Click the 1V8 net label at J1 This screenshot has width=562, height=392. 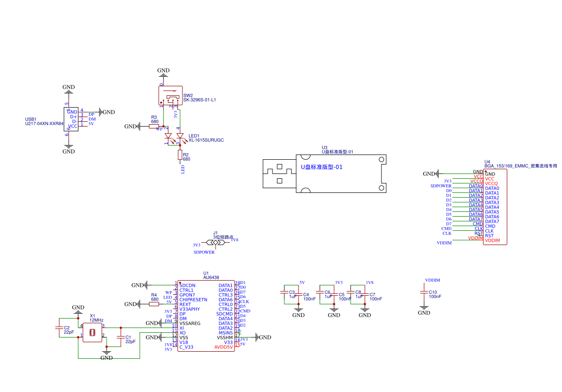pyautogui.click(x=235, y=240)
